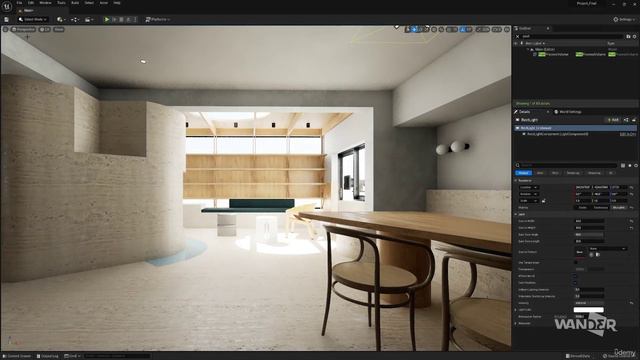Open the viewport Show menu
Viewport: 640px width, 360px height.
59,29
